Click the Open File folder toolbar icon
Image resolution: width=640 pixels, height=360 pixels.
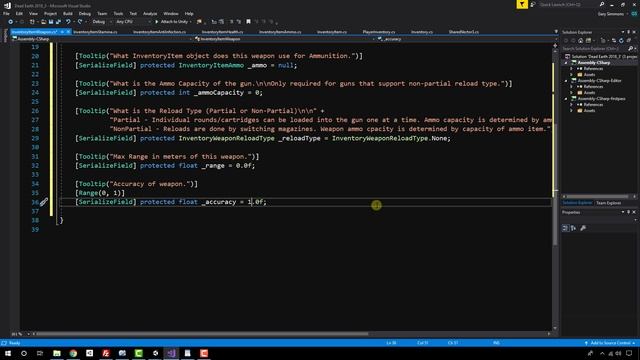[x=43, y=22]
